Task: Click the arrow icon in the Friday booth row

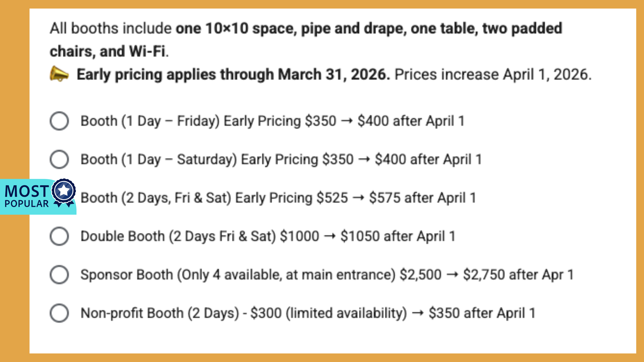Action: [x=347, y=121]
